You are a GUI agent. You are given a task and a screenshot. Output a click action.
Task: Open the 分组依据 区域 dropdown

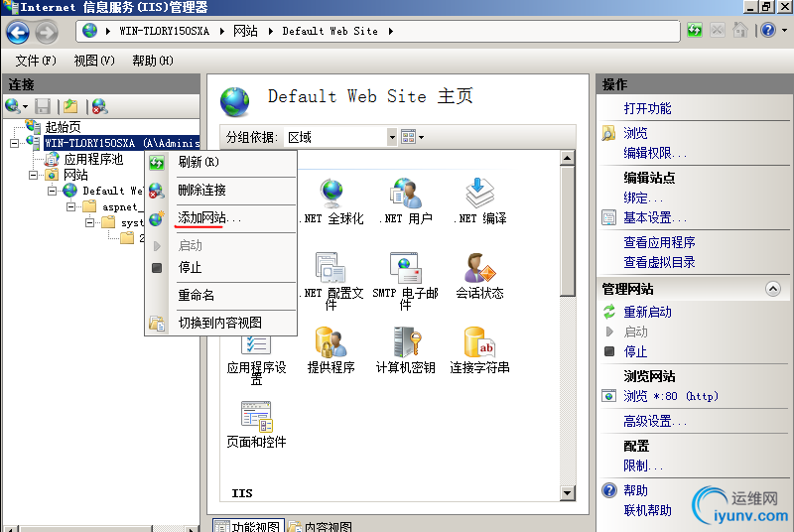click(x=391, y=137)
